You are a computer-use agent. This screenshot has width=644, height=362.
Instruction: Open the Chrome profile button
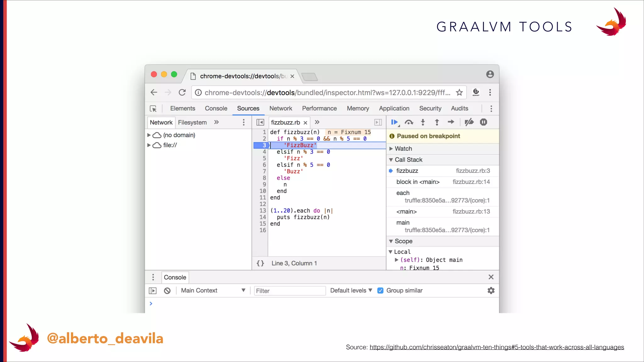pos(490,74)
